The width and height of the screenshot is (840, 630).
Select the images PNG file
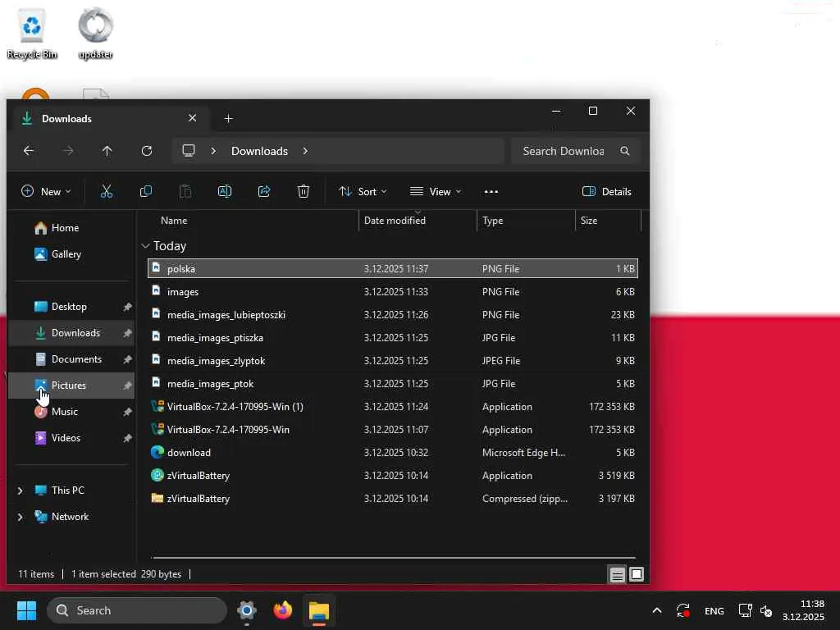(393, 291)
